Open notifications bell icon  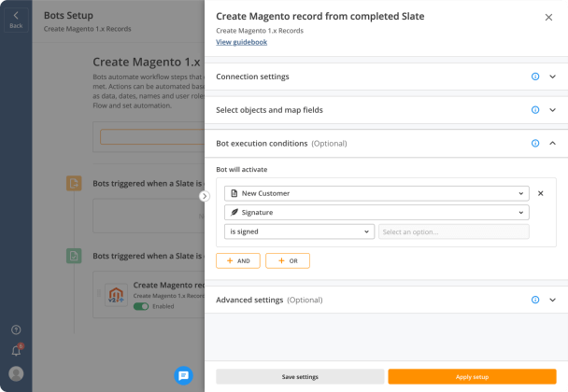click(x=16, y=350)
